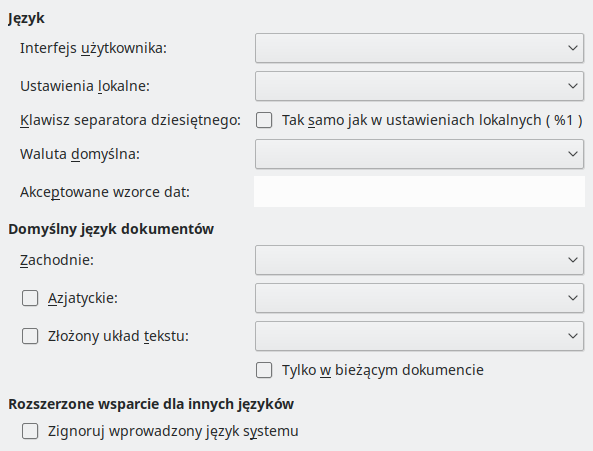Click the Interfejs użytkownika label
The image size is (593, 451).
[x=93, y=48]
